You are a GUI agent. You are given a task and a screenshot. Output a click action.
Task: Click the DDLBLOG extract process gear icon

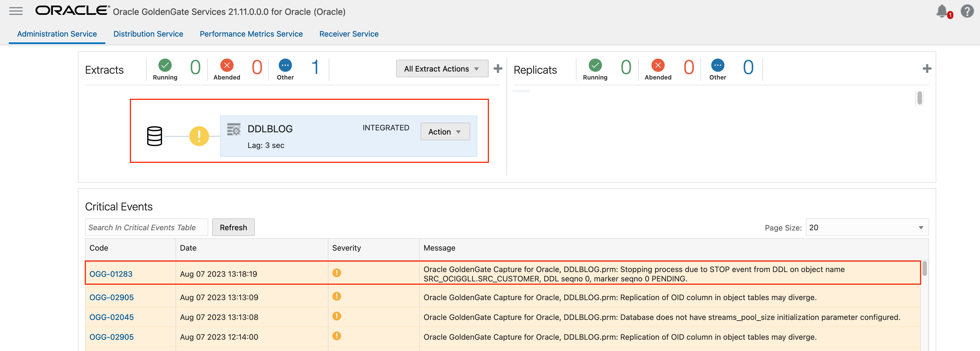tap(234, 129)
